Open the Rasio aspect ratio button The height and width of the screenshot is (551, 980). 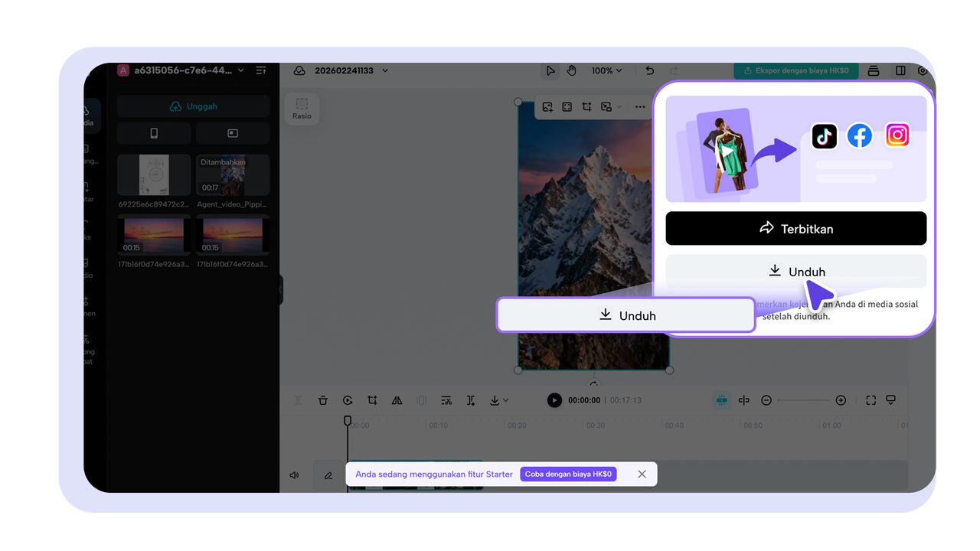[302, 109]
